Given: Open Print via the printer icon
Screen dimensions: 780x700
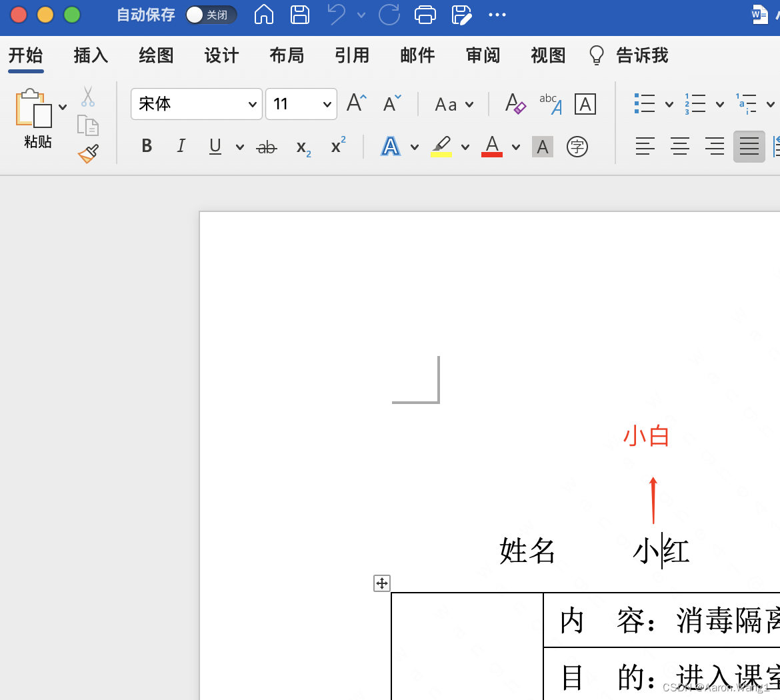Looking at the screenshot, I should point(425,15).
